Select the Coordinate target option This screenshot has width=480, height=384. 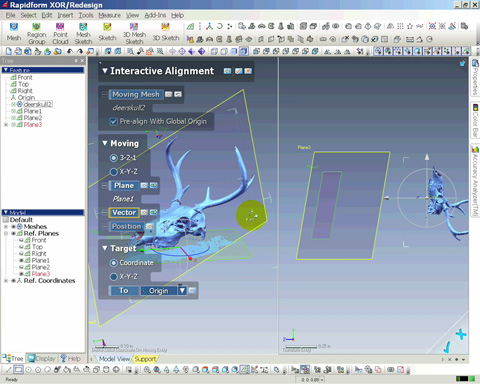click(x=114, y=263)
